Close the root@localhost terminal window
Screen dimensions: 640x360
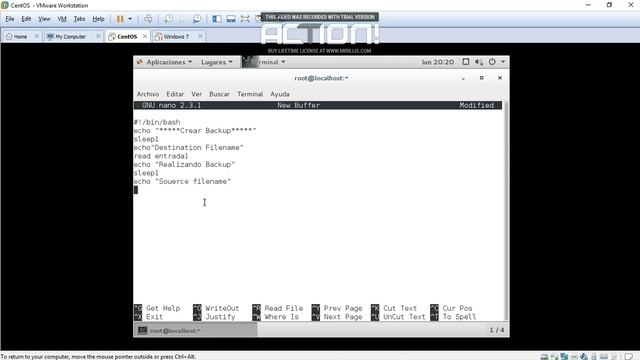point(500,78)
